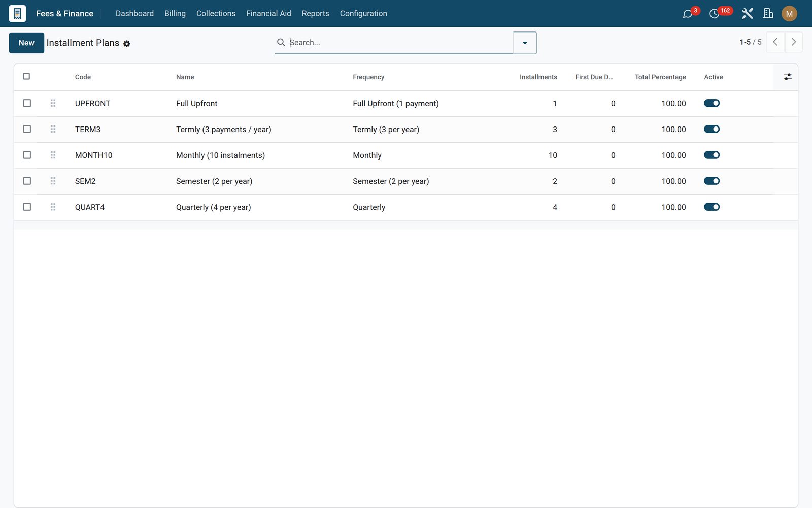Image resolution: width=812 pixels, height=508 pixels.
Task: Click the drag handle of the UPFRONT row
Action: pos(53,103)
